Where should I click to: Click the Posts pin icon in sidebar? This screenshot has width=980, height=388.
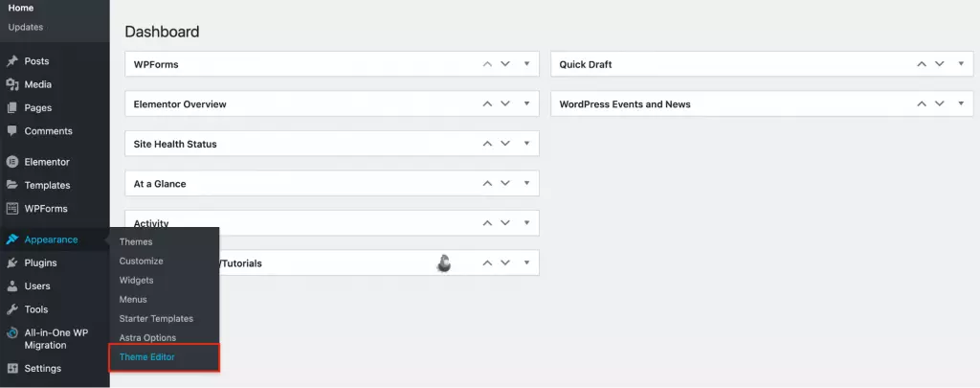point(12,61)
